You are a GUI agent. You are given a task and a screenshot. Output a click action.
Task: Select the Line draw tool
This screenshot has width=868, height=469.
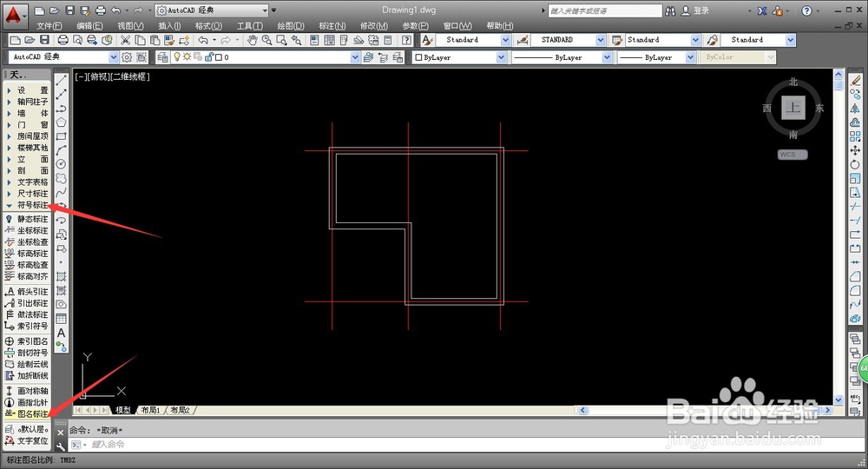point(62,81)
